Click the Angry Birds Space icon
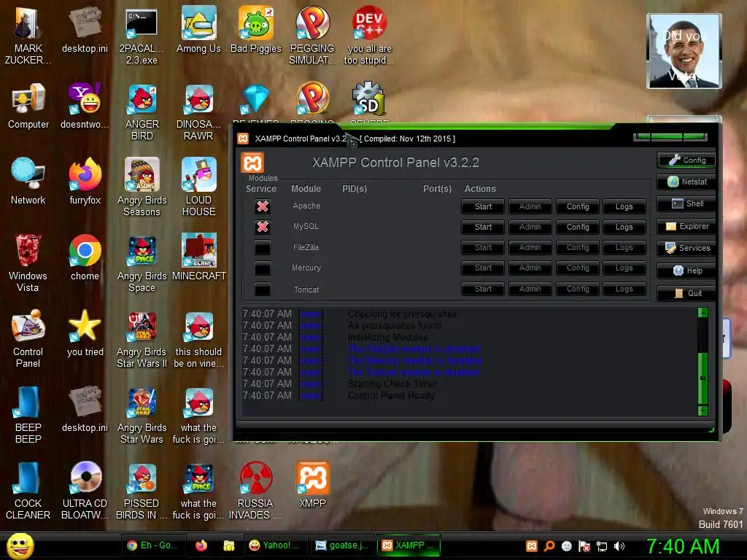Viewport: 747px width, 560px height. pos(142,262)
